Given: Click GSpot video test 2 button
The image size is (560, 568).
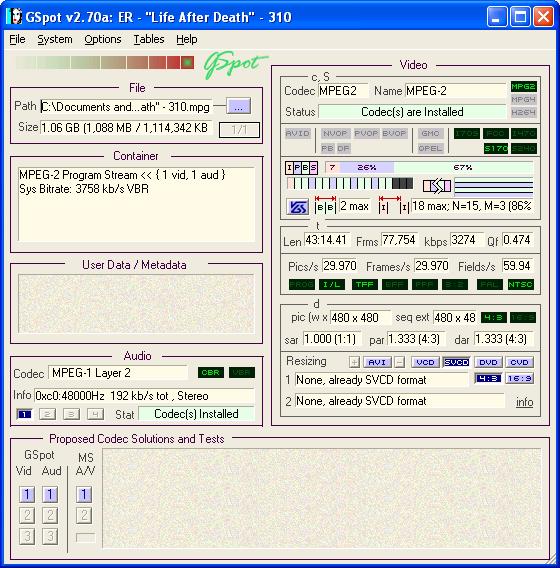Looking at the screenshot, I should coord(27,515).
